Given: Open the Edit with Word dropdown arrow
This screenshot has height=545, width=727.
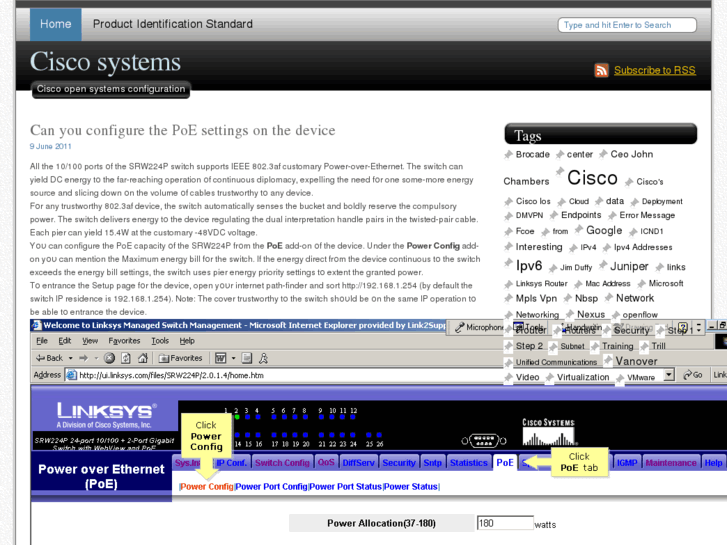Looking at the screenshot, I should coord(233,358).
